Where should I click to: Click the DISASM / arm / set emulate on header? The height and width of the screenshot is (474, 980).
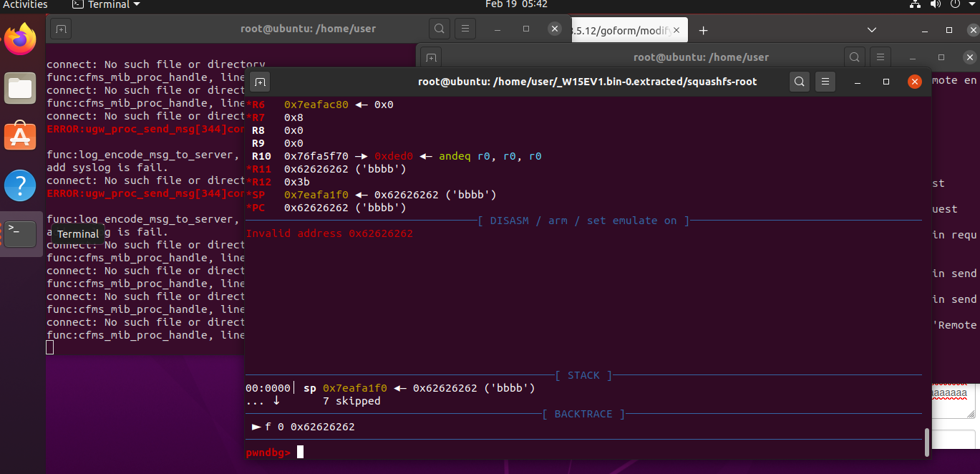pyautogui.click(x=583, y=221)
